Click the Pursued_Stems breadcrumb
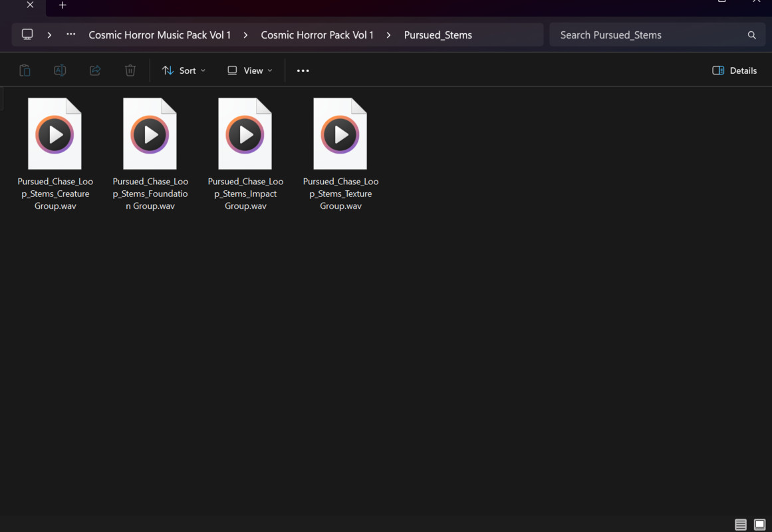 (x=438, y=35)
